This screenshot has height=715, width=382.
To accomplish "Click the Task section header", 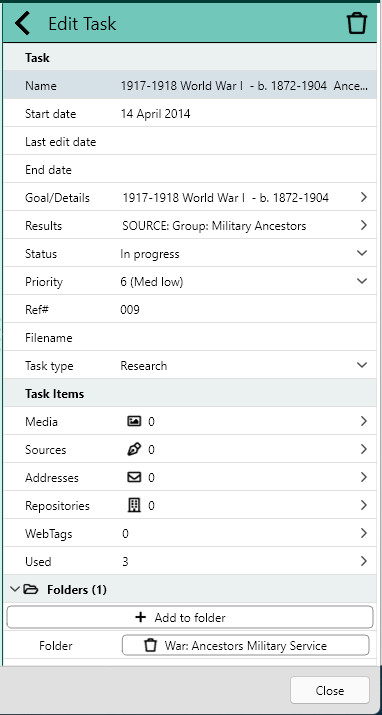I will click(37, 58).
